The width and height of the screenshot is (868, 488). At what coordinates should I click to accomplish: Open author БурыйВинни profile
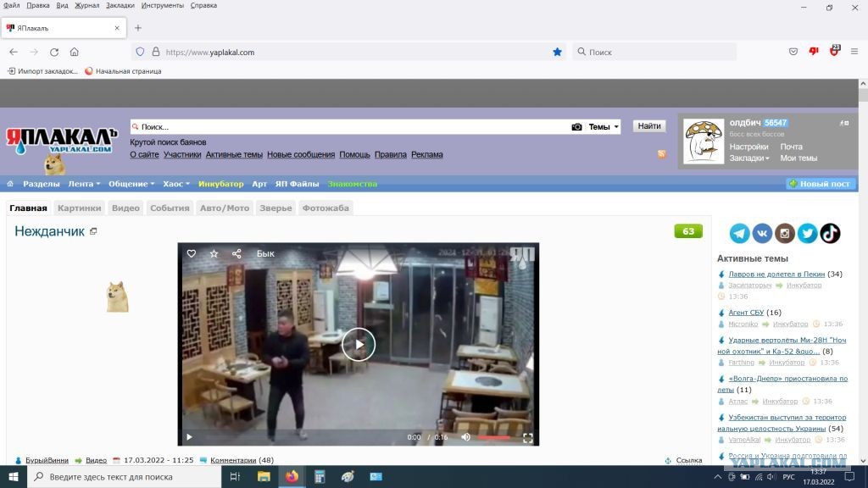pos(47,460)
